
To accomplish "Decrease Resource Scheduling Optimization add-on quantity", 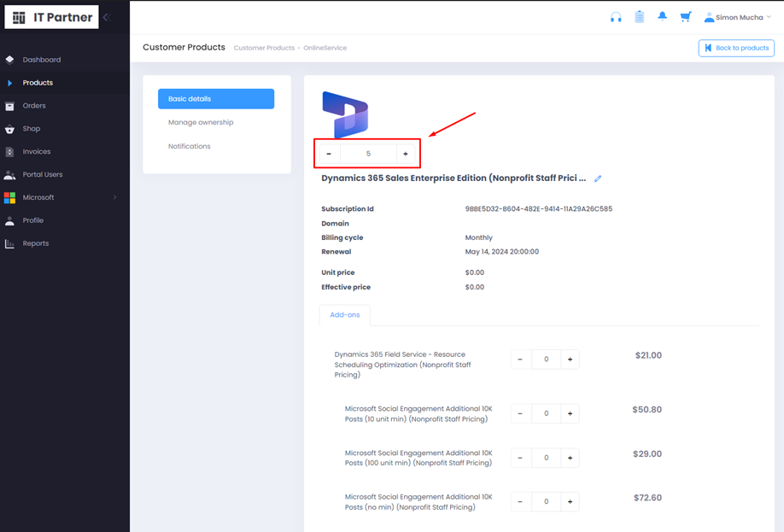I will 520,360.
